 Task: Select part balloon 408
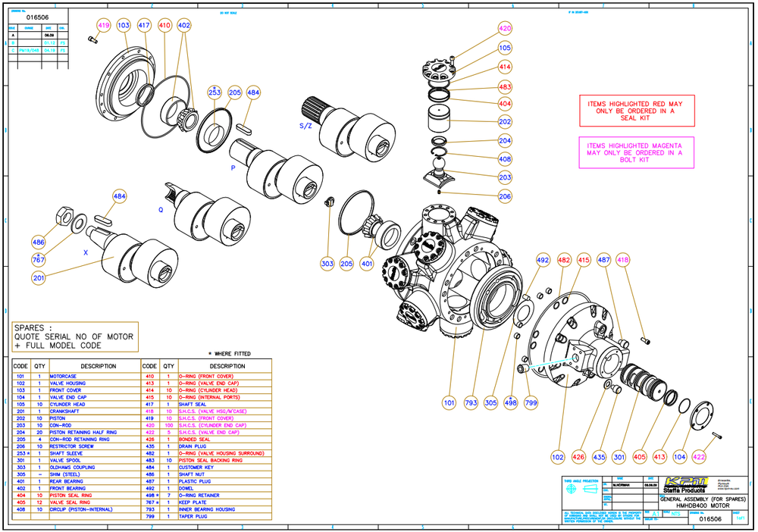(505, 159)
